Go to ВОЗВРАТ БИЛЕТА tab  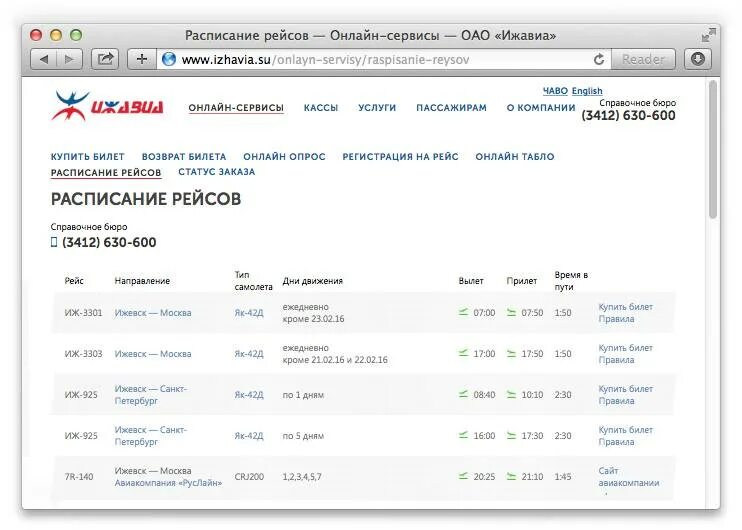coord(184,157)
